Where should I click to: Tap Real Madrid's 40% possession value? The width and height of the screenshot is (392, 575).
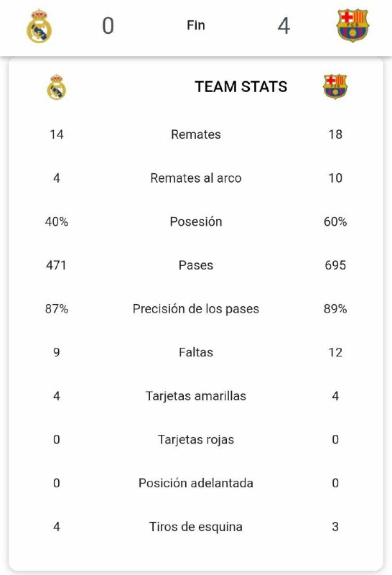[x=57, y=221]
